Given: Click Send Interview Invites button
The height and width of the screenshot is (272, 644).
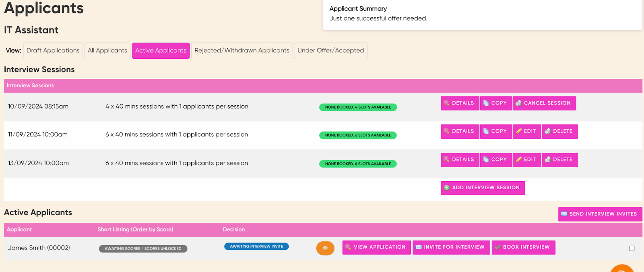Looking at the screenshot, I should click(x=600, y=214).
